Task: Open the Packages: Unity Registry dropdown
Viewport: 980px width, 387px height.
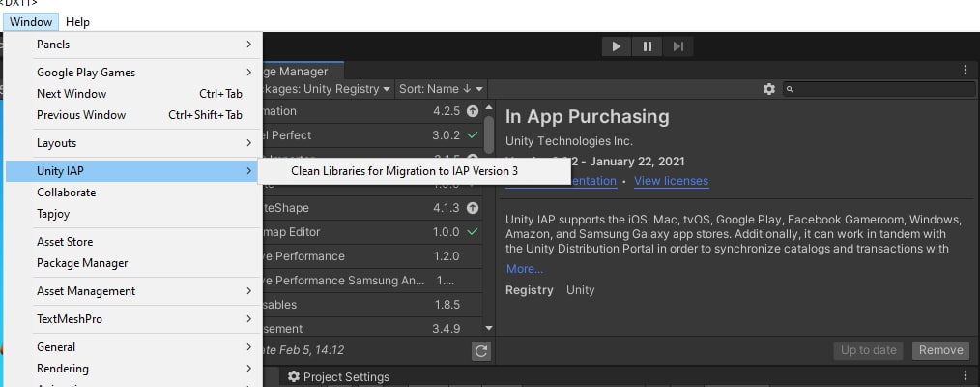Action: pos(329,89)
